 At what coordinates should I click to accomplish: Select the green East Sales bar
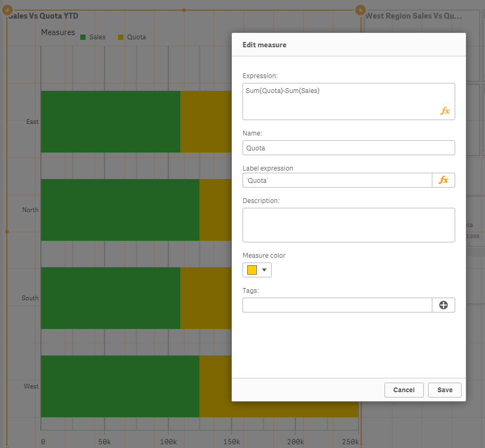tap(111, 122)
